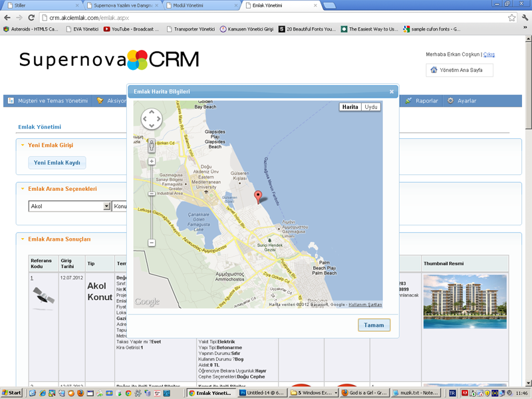Open the Kamusen Yönetici Girişi bookmark
This screenshot has width=532, height=399.
[247, 29]
